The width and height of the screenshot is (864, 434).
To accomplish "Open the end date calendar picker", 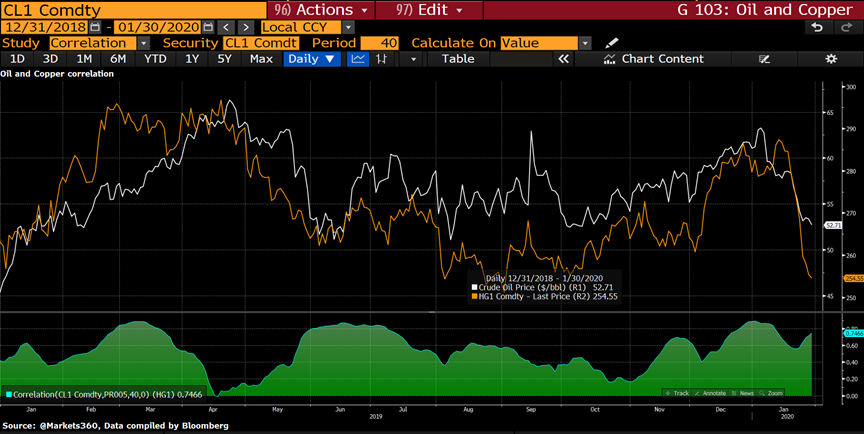I will pyautogui.click(x=208, y=27).
